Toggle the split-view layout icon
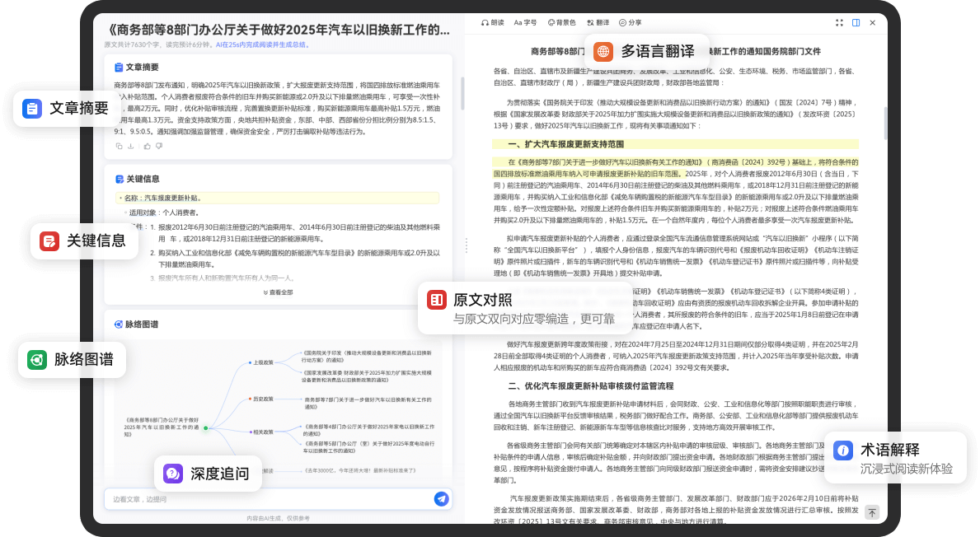Screen dimensions: 980x537 pos(856,22)
